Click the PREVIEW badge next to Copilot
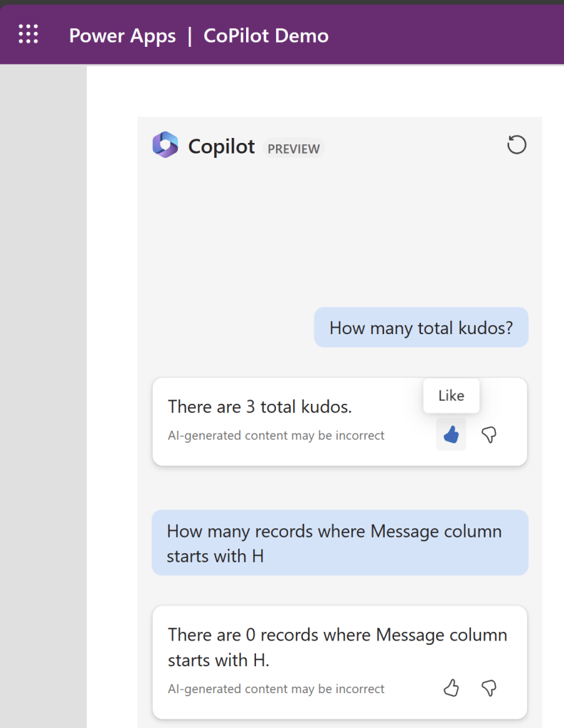This screenshot has width=564, height=728. click(294, 149)
